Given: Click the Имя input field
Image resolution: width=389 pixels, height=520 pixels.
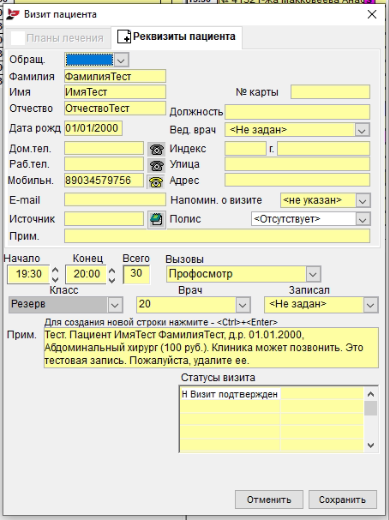Looking at the screenshot, I should pyautogui.click(x=115, y=92).
